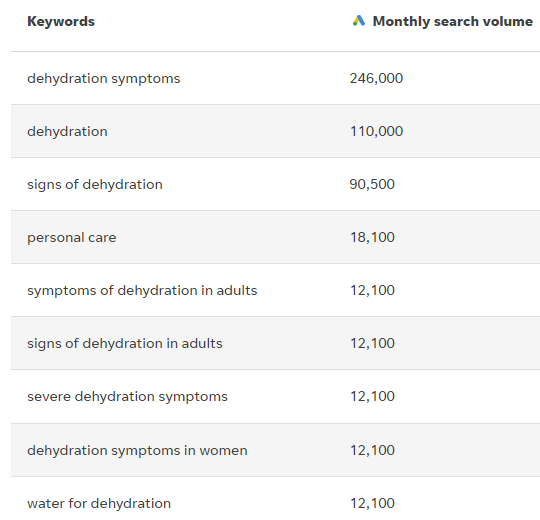Click volume for 'symptoms of dehydration in adults'
540x520 pixels.
372,290
